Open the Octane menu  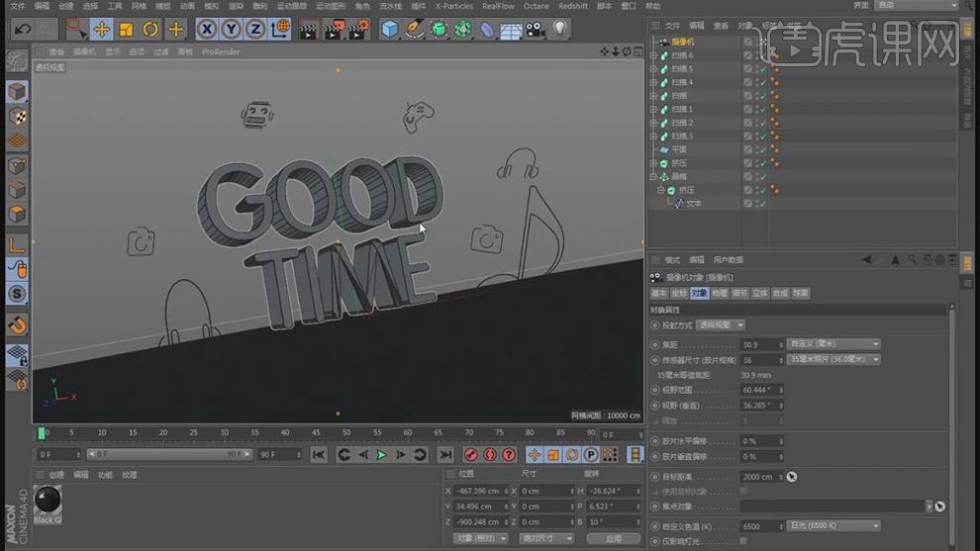coord(537,6)
